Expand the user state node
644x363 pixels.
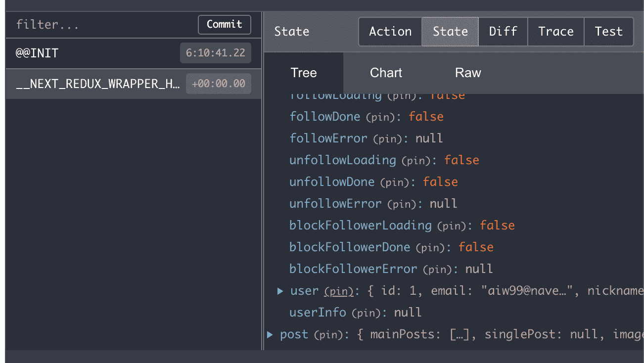pyautogui.click(x=280, y=291)
